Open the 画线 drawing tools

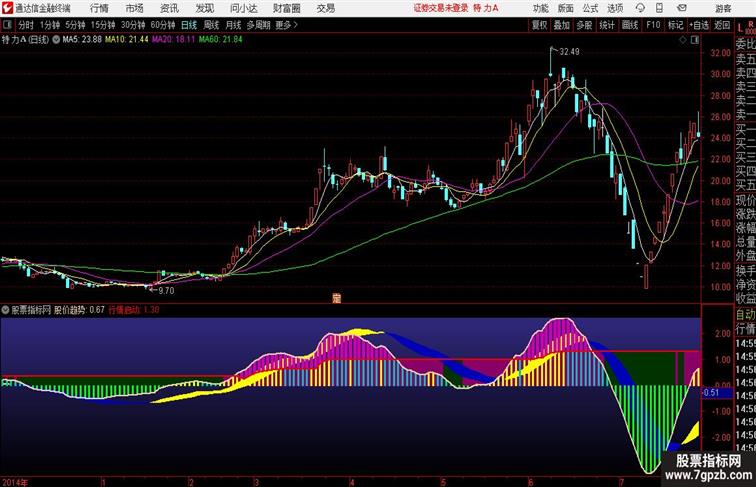[x=630, y=25]
